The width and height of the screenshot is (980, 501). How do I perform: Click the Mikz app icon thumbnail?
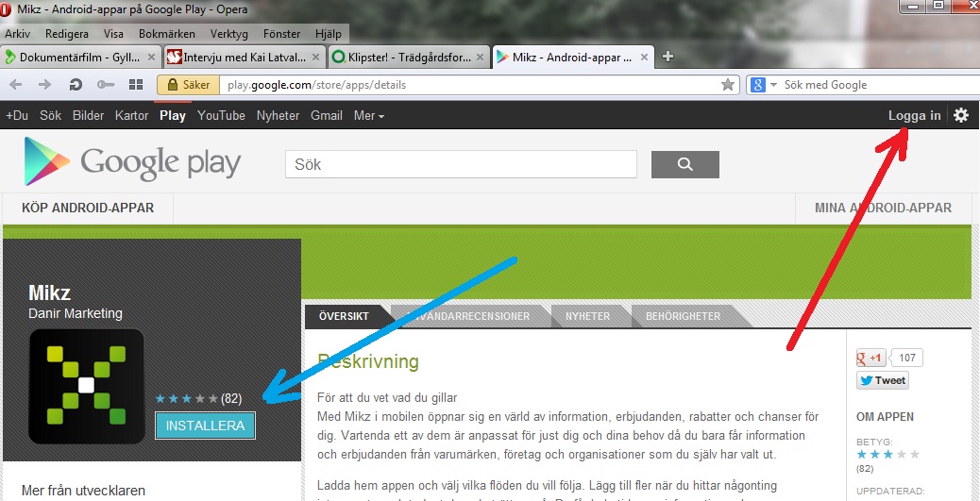[86, 386]
